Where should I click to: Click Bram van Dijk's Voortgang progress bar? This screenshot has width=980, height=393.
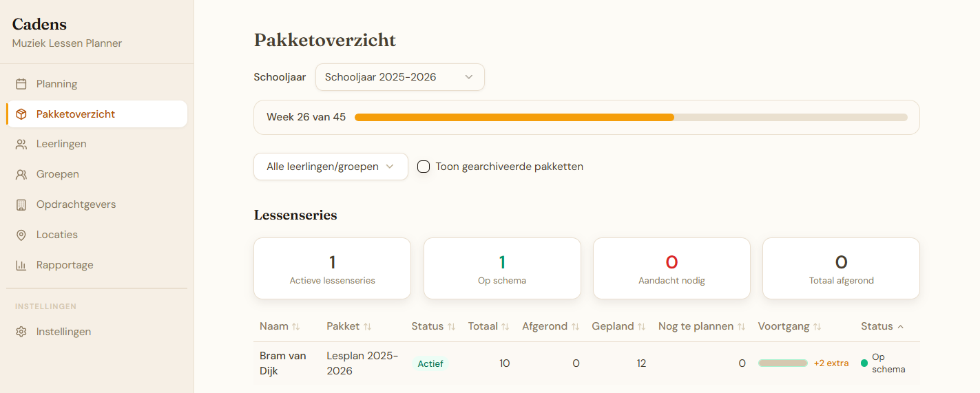pos(783,363)
